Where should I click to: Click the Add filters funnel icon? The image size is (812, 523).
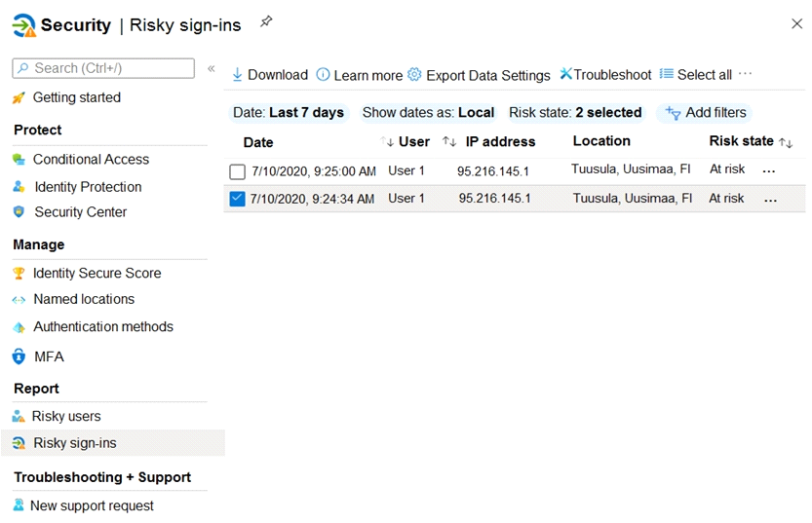(673, 113)
